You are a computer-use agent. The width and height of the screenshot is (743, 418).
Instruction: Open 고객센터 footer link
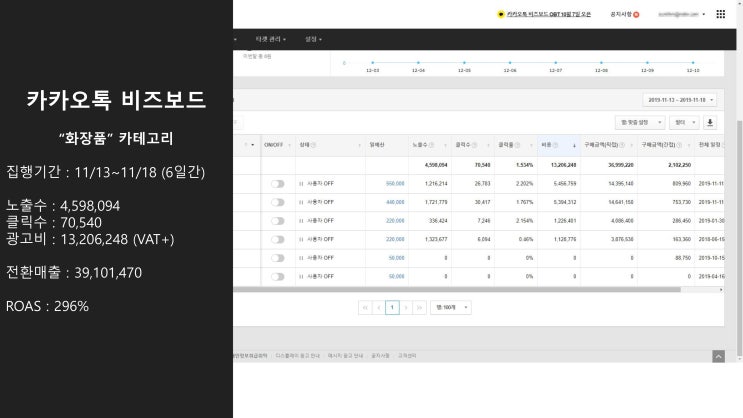point(407,356)
